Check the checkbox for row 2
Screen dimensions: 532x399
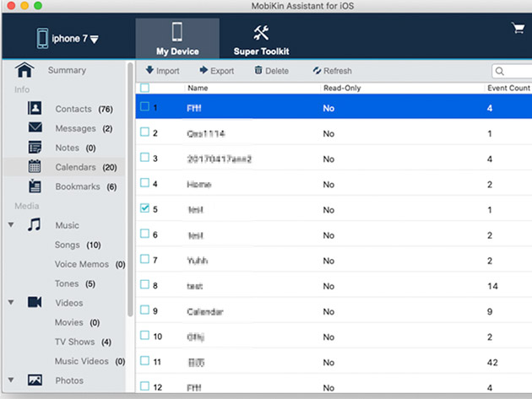click(145, 132)
